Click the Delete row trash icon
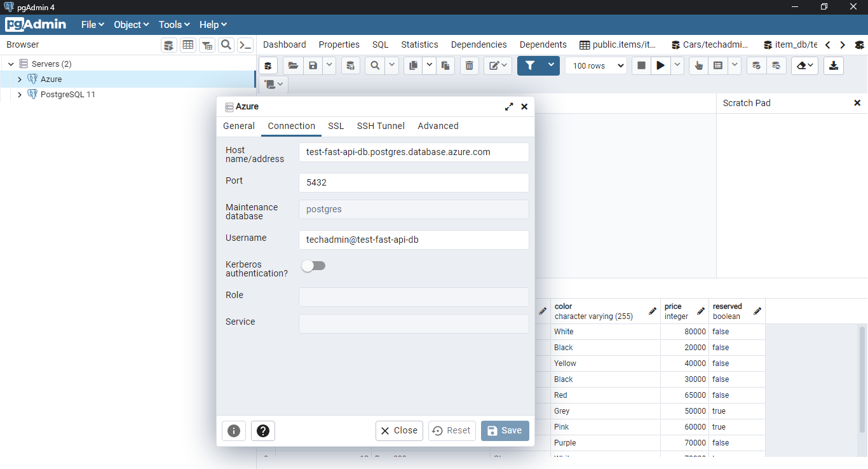Viewport: 868px width, 469px height. [x=470, y=65]
